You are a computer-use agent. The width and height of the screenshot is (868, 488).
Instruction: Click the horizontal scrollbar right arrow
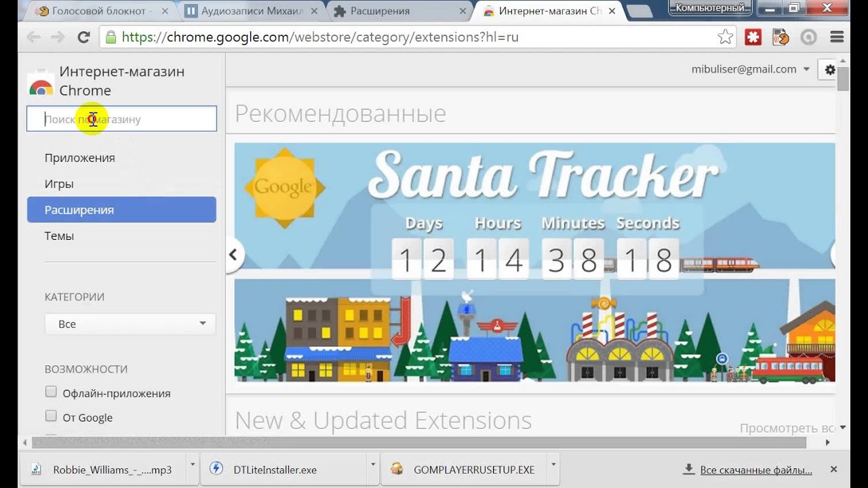(827, 443)
